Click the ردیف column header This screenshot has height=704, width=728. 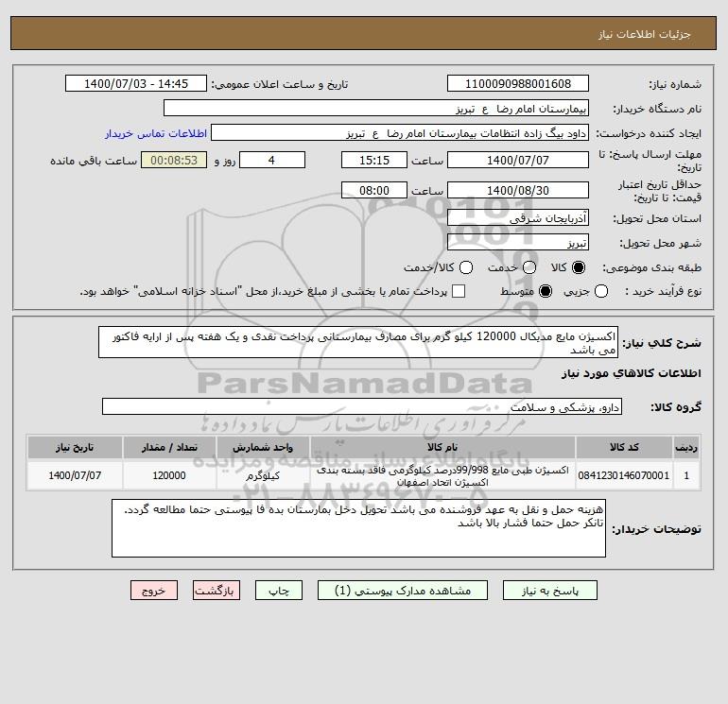pos(686,447)
